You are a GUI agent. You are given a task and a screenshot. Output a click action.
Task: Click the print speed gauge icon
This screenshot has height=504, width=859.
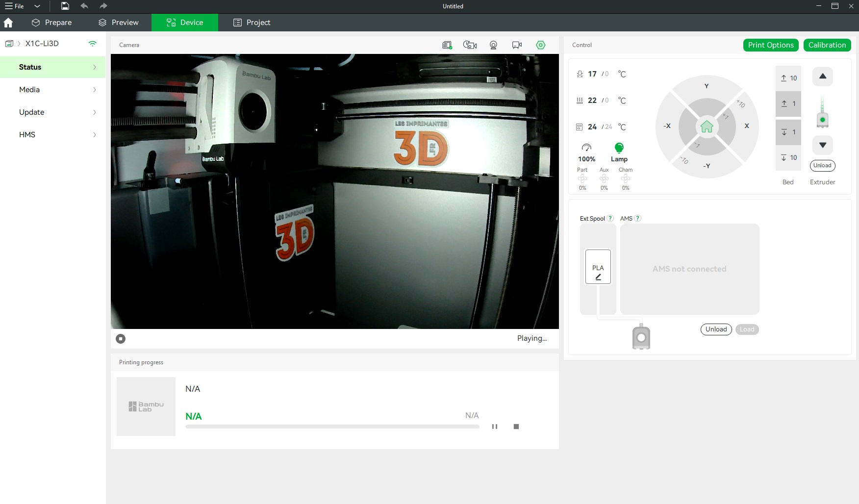point(586,148)
